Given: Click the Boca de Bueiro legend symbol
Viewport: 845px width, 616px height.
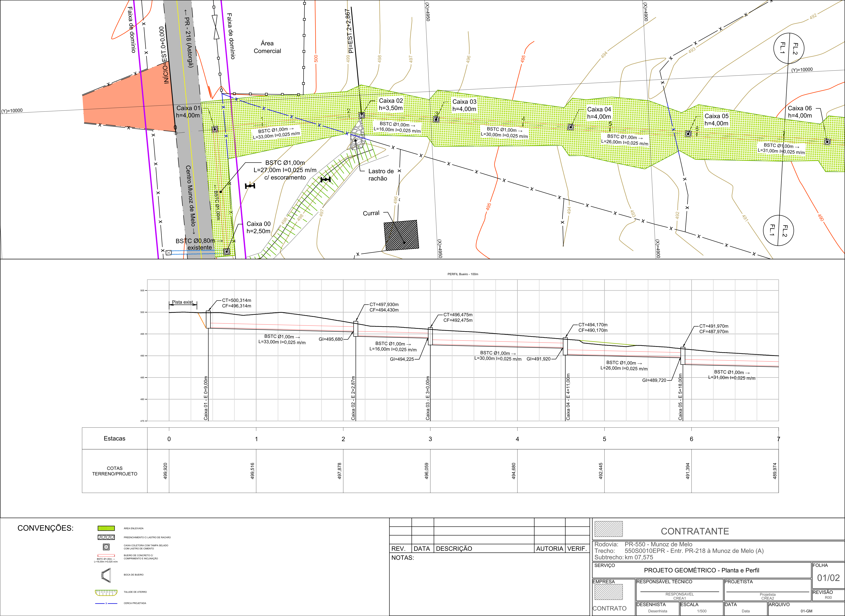Looking at the screenshot, I should [x=106, y=575].
